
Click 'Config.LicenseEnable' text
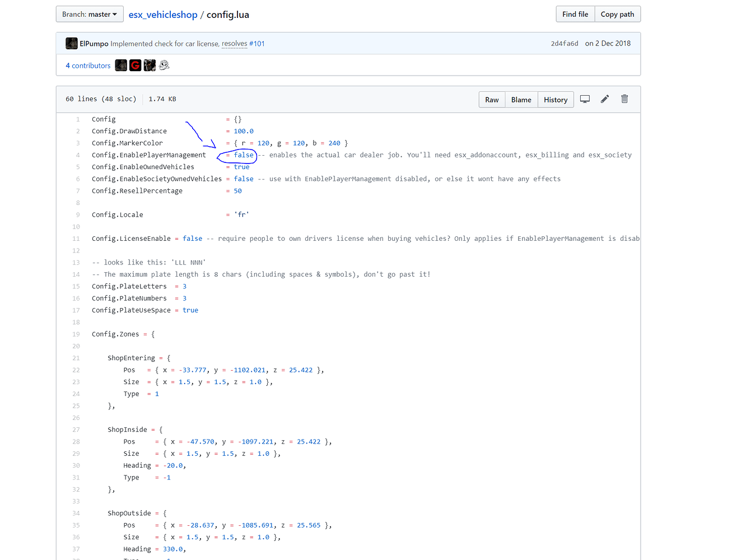click(x=131, y=239)
